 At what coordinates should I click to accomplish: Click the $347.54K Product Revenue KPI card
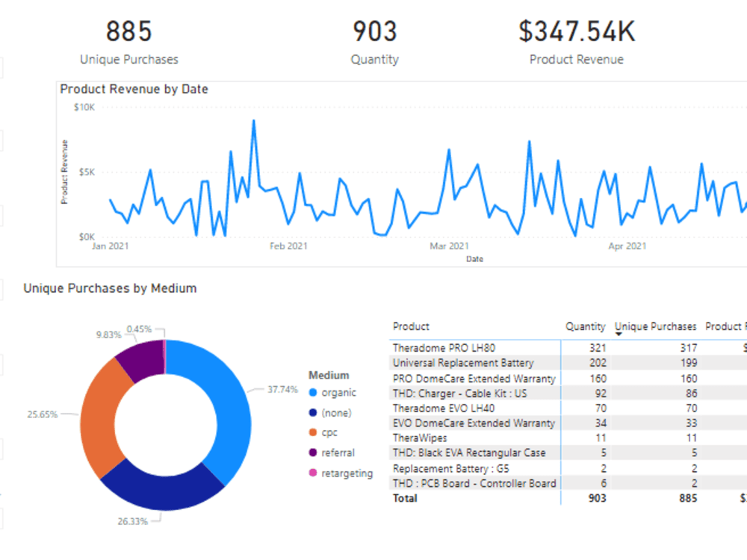click(577, 41)
